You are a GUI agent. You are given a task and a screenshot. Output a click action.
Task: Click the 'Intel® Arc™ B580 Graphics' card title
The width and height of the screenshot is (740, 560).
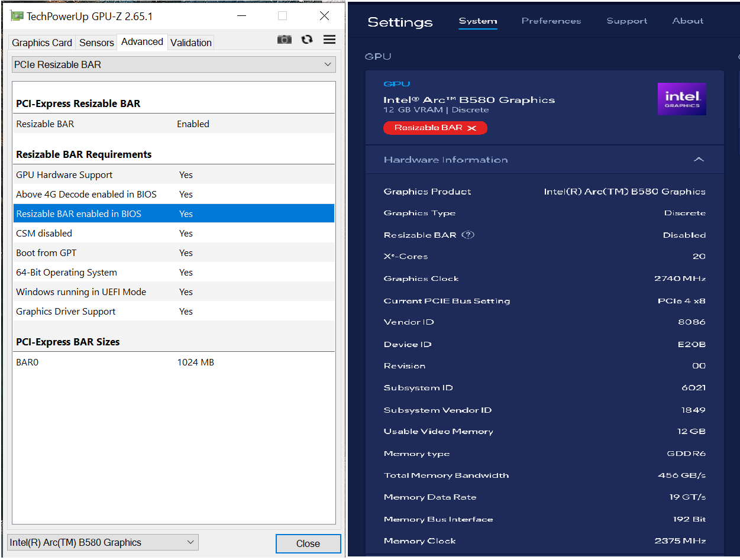click(x=469, y=100)
